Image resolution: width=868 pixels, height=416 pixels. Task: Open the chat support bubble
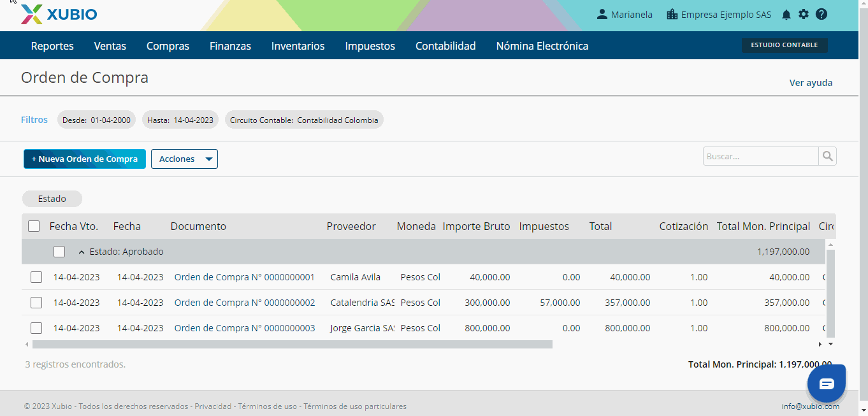826,384
